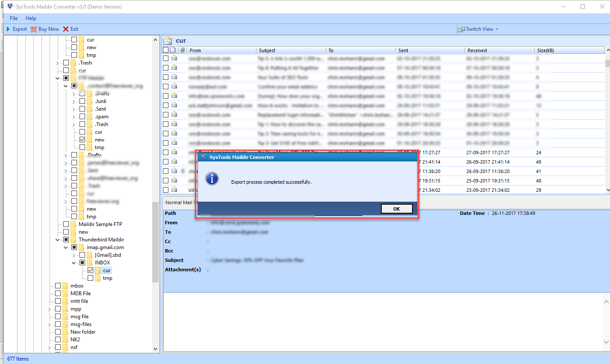Collapse the Thunderbird Maildir tree node
610x364 pixels.
(58, 240)
